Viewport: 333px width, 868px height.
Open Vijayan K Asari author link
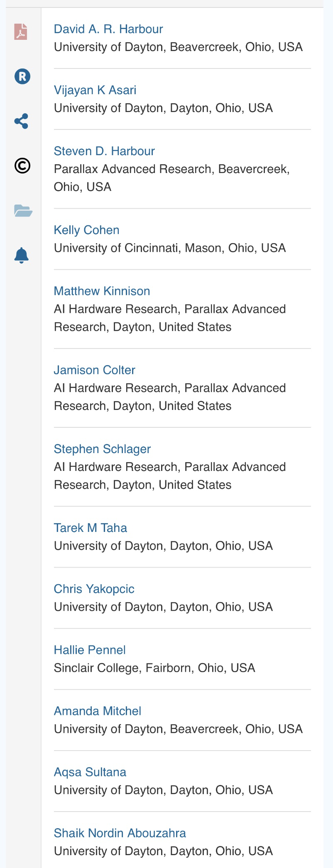click(x=95, y=90)
